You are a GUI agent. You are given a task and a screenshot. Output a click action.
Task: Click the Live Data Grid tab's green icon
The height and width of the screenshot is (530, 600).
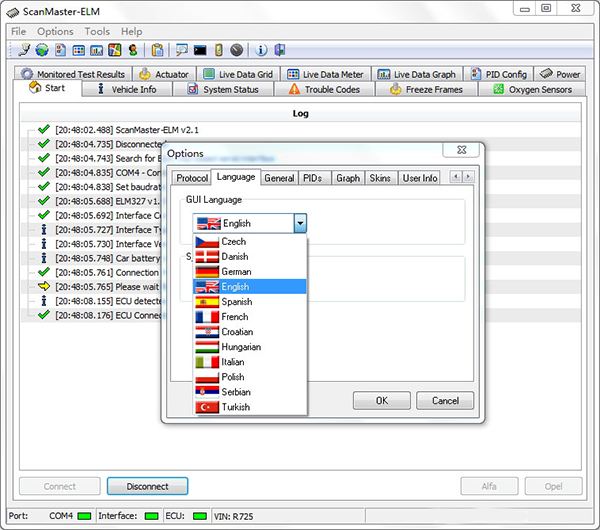point(209,73)
